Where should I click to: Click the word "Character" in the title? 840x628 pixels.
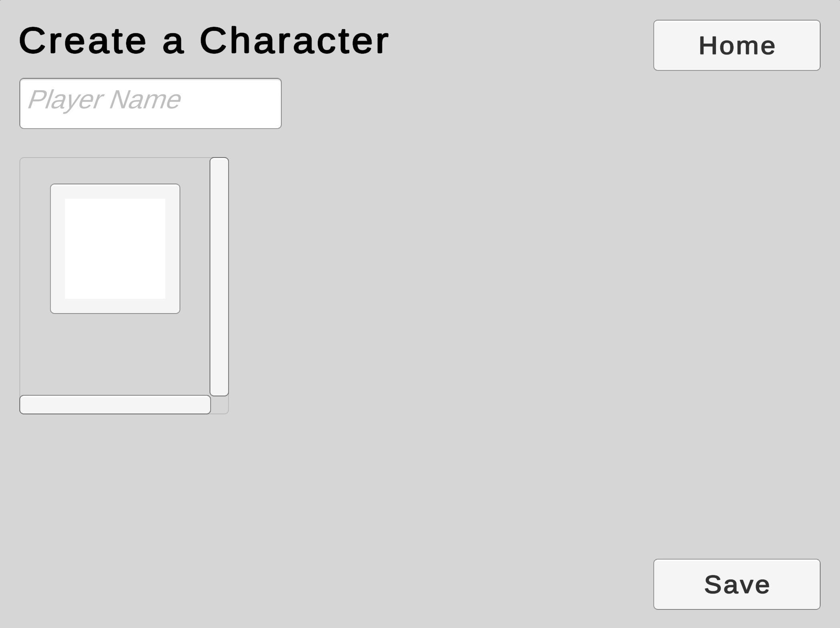(x=294, y=41)
